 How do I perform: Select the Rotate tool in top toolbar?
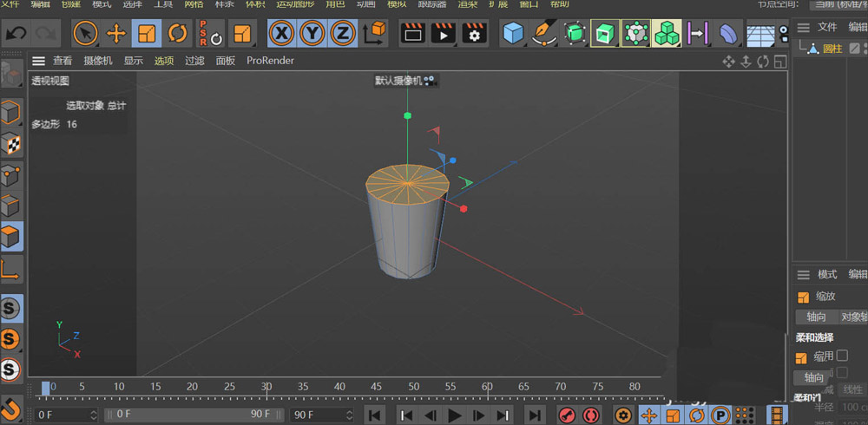coord(178,34)
